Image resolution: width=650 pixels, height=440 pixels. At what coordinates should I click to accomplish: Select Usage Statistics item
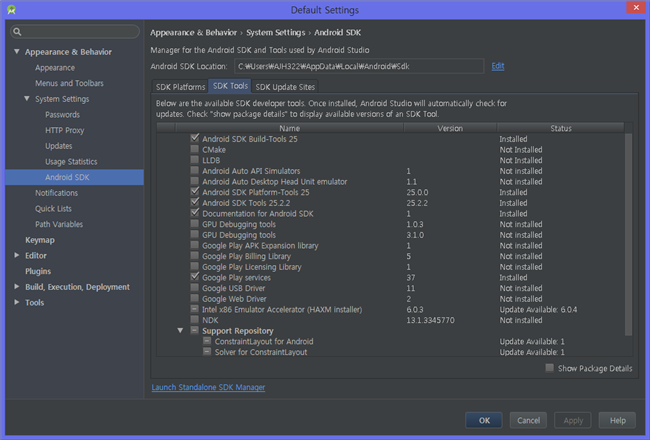71,162
